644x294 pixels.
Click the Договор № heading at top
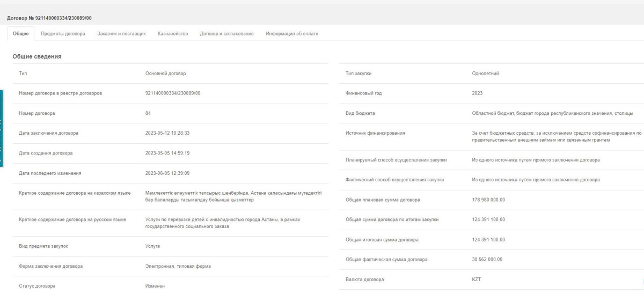click(x=49, y=19)
